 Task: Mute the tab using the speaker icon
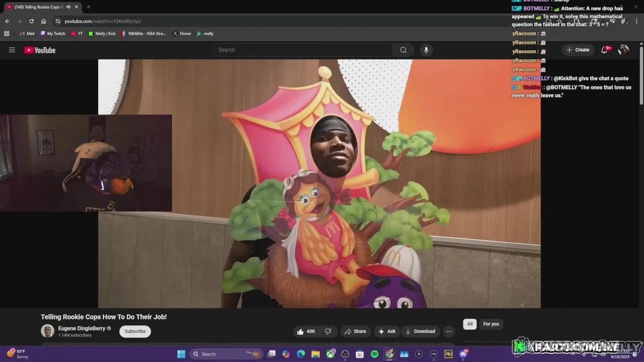(x=68, y=7)
